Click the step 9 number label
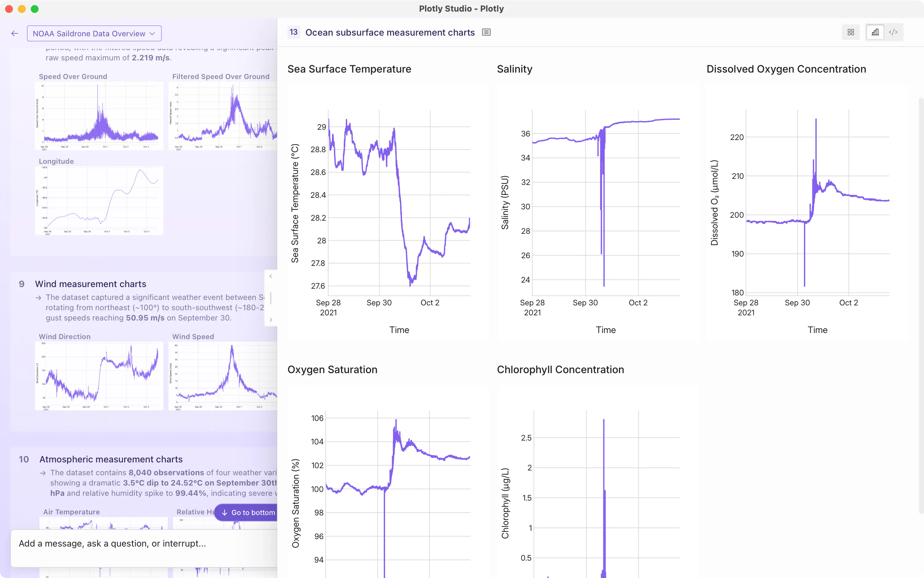The image size is (924, 578). [x=22, y=284]
